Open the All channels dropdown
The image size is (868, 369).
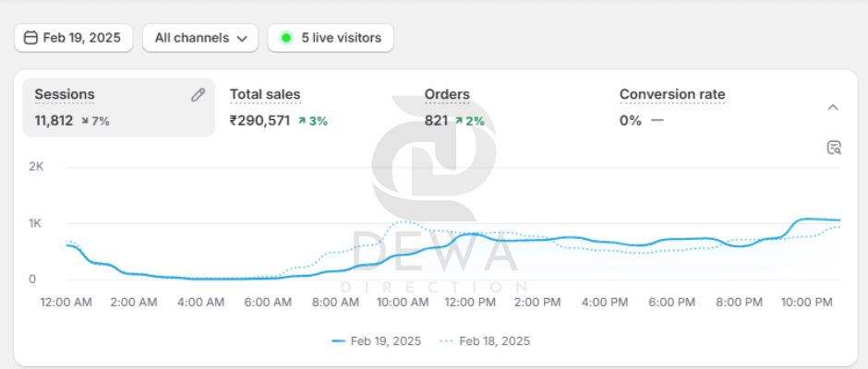(200, 38)
